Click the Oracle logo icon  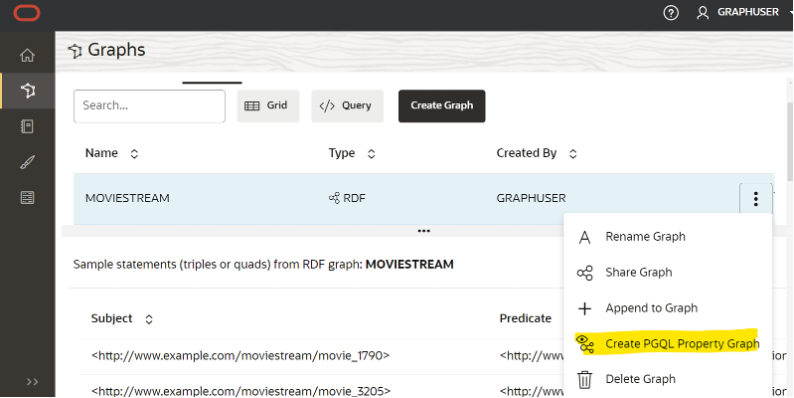27,13
